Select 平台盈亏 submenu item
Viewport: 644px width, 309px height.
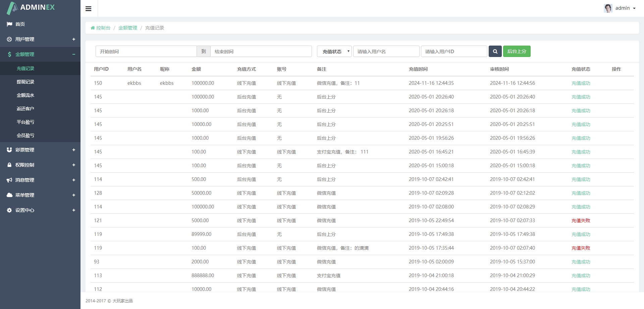[25, 122]
